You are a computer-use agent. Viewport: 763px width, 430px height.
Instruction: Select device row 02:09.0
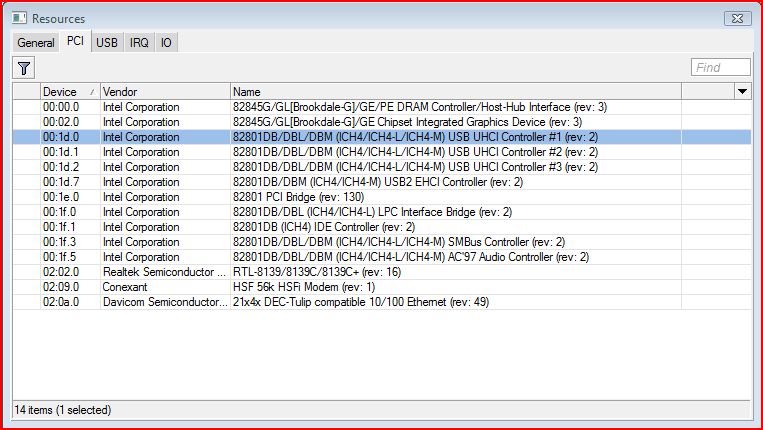[x=382, y=287]
